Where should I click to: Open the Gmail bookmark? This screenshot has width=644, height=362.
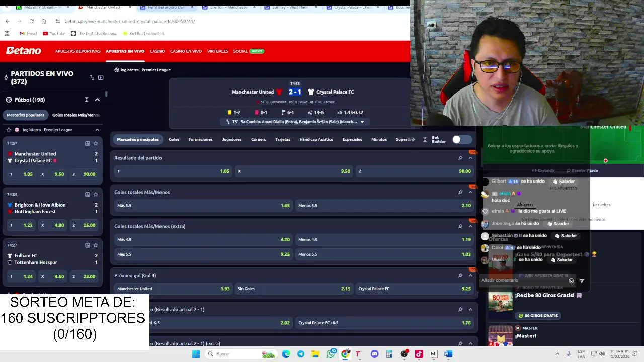pos(28,33)
